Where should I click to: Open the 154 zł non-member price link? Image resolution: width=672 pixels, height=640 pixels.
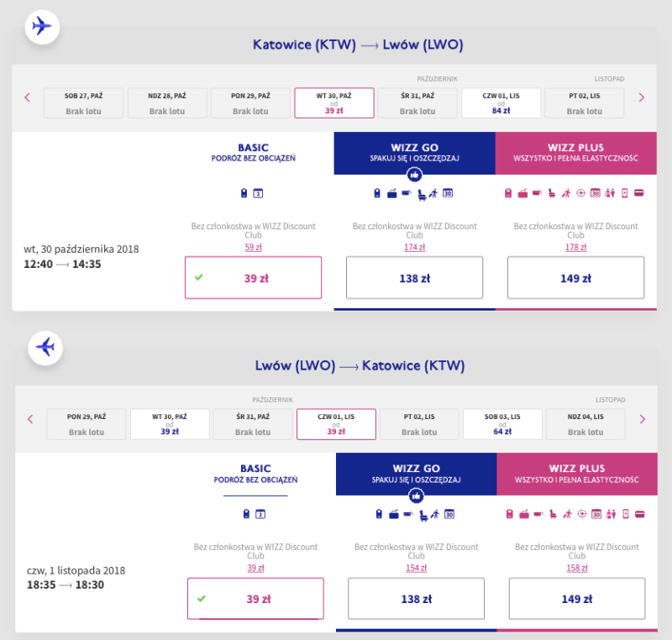416,568
